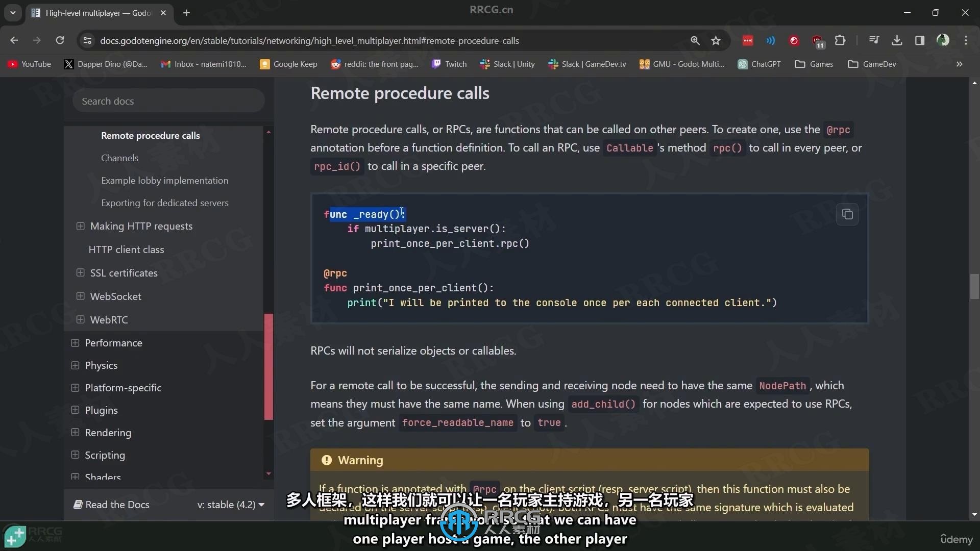Image resolution: width=980 pixels, height=551 pixels.
Task: Click the zoom magnifier icon in address bar
Action: click(x=695, y=40)
